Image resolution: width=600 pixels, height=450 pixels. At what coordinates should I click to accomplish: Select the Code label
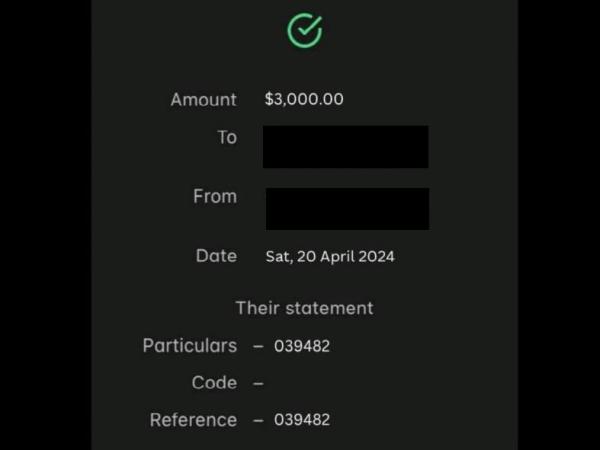[214, 383]
